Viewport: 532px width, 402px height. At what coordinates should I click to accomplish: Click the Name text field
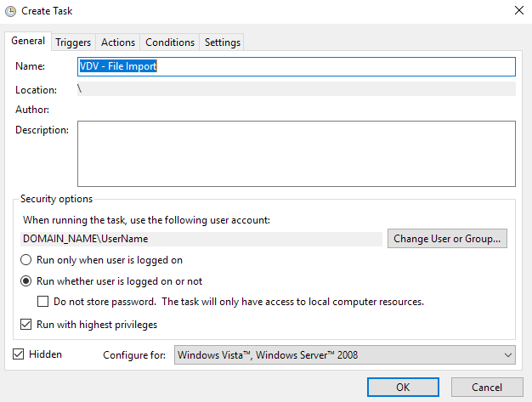click(296, 66)
